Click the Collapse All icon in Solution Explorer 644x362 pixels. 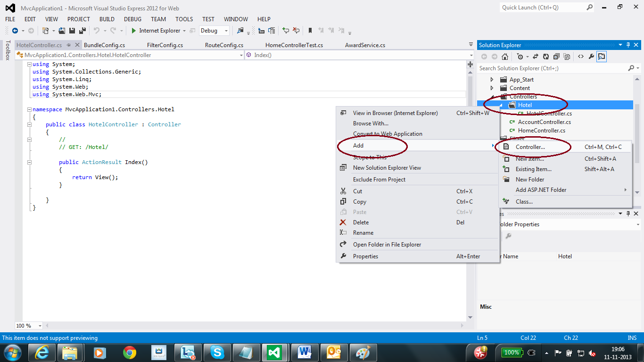556,57
